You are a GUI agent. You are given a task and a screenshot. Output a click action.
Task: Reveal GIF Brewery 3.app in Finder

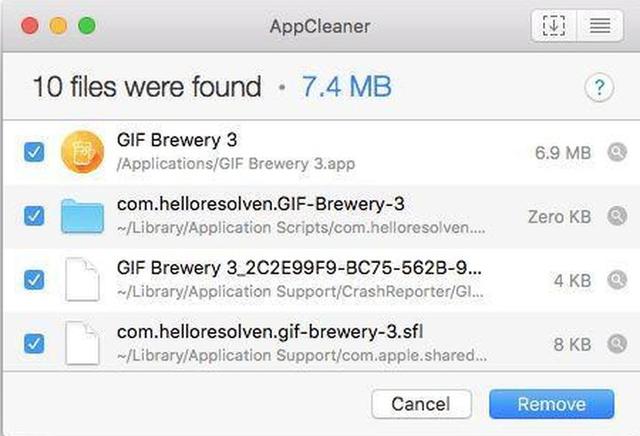point(617,152)
